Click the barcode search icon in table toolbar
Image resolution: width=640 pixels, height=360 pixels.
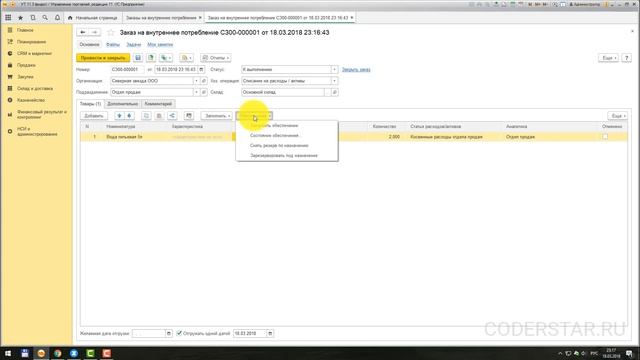click(x=189, y=116)
